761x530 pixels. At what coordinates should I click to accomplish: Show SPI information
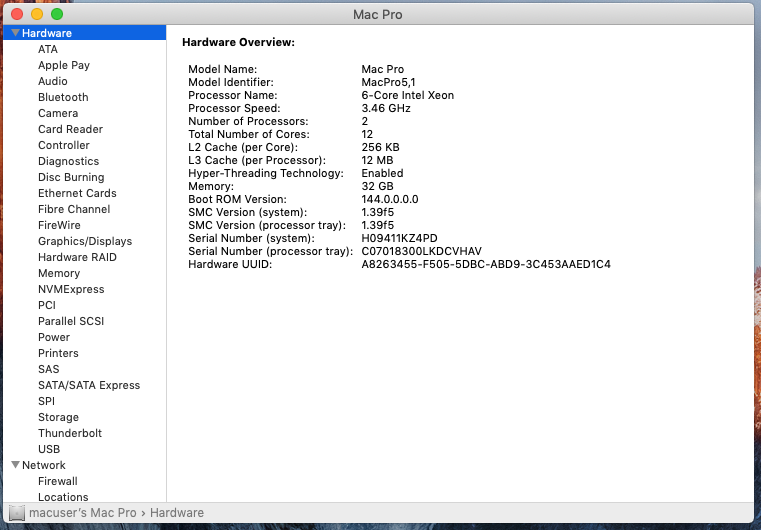[47, 401]
